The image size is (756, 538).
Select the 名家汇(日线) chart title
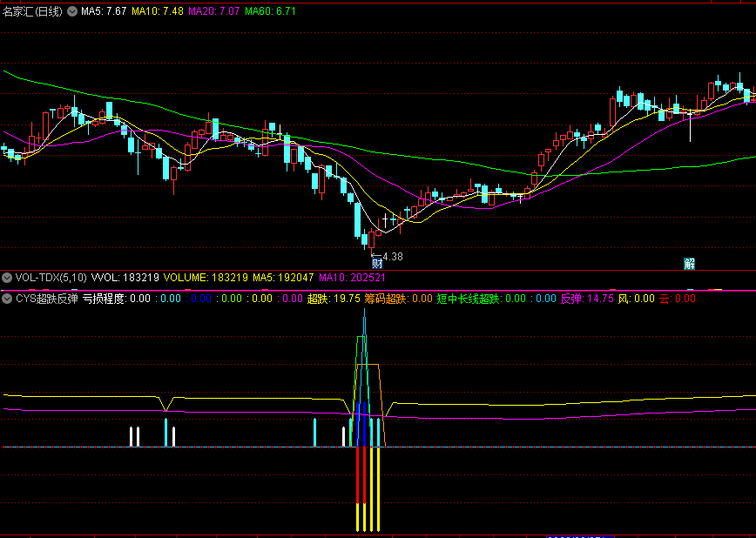coord(33,11)
